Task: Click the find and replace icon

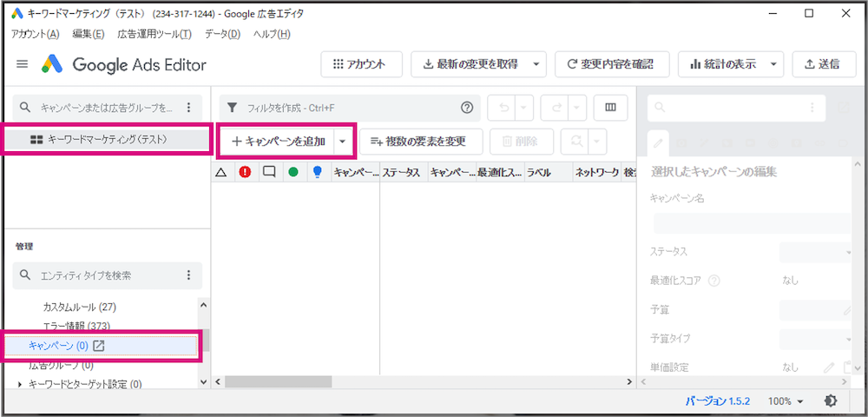Action: 577,142
